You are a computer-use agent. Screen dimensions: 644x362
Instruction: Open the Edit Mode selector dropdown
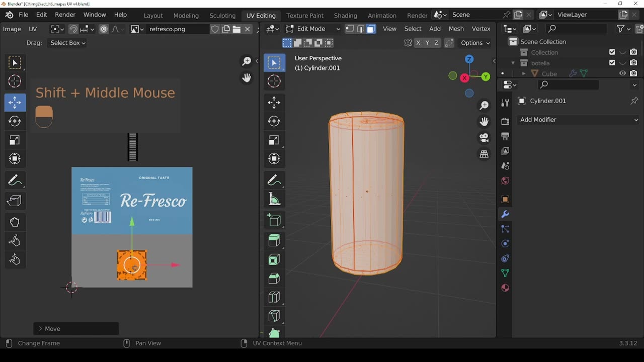313,29
